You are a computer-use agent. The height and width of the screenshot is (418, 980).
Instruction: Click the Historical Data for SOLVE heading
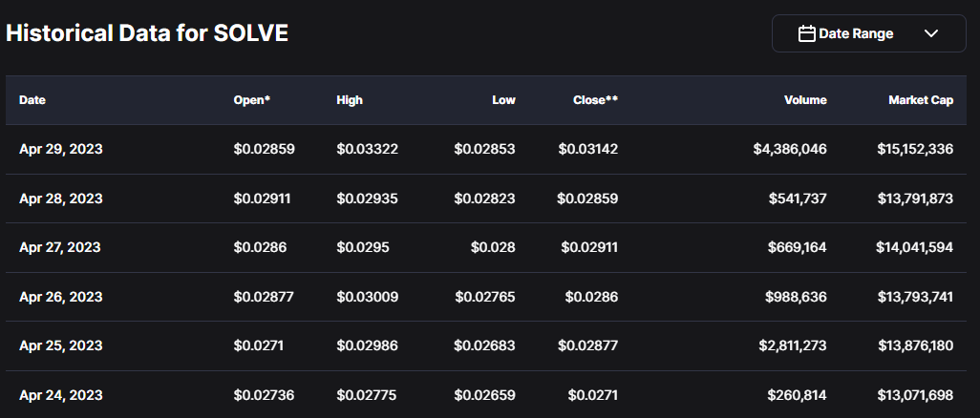[x=147, y=33]
